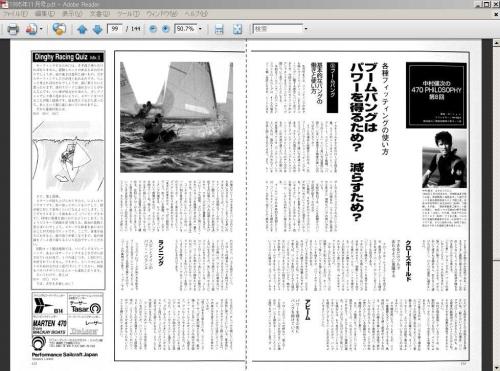Image resolution: width=500 pixels, height=371 pixels.
Task: Open the 50.7% zoom level dropdown
Action: [200, 29]
